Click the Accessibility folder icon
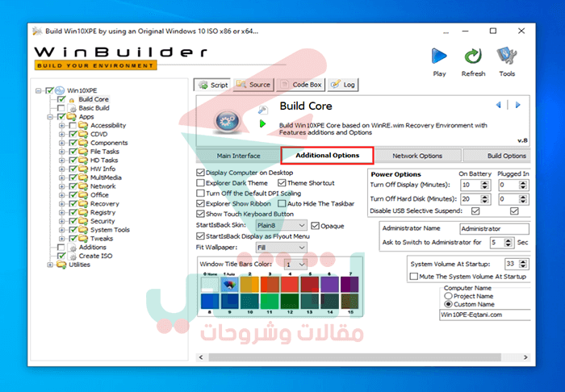 click(83, 125)
